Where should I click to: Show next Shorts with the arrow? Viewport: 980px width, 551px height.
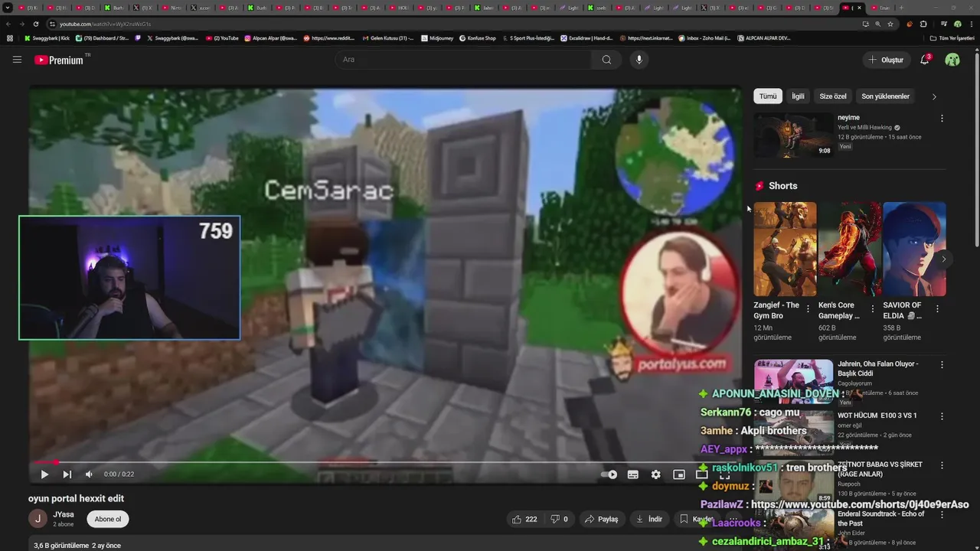coord(943,259)
